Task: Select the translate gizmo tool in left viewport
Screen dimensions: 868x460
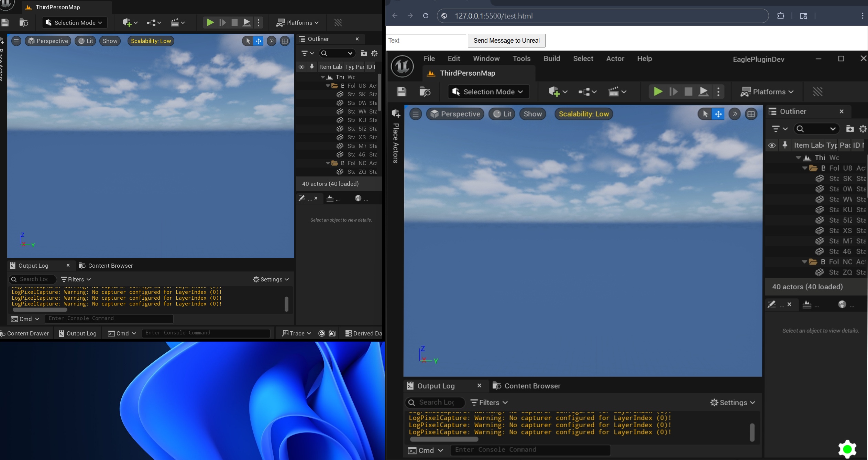Action: (259, 41)
